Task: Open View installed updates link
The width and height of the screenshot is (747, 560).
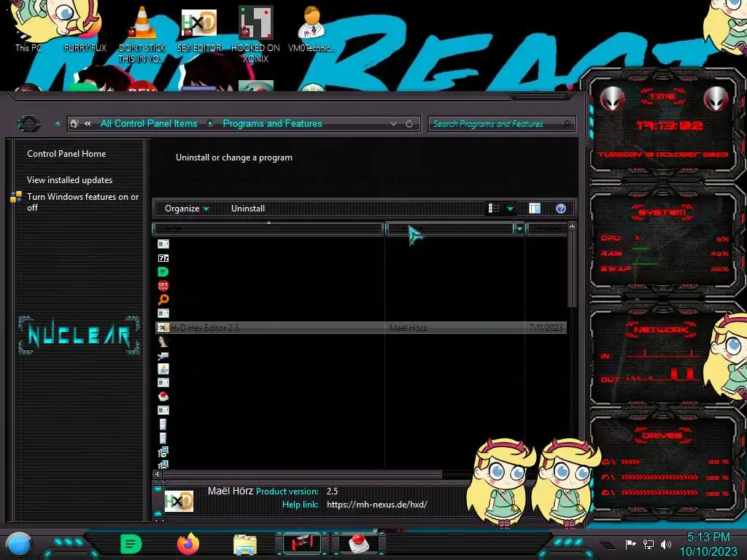Action: [69, 180]
